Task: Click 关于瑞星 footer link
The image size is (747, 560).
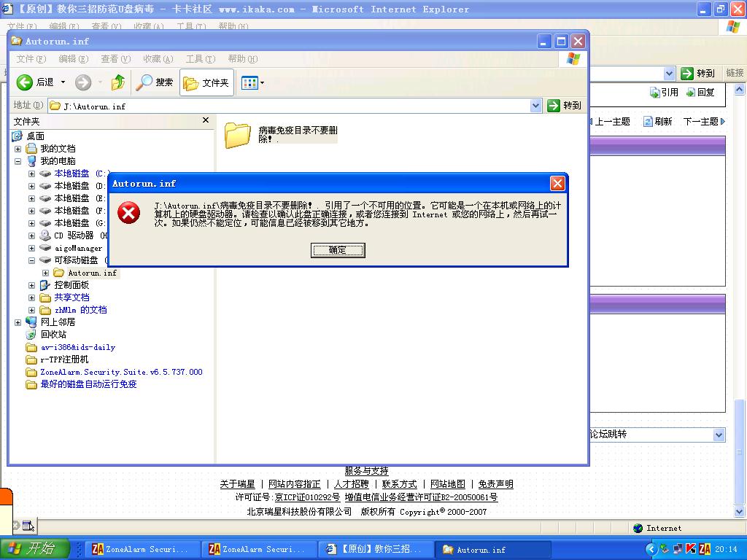Action: [x=237, y=484]
